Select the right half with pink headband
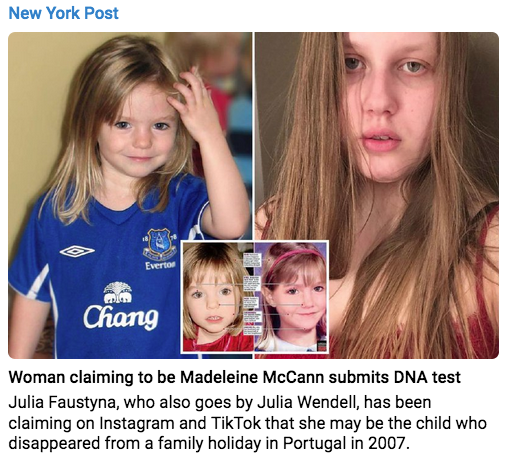Screen dimensions: 508x462 click(291, 297)
